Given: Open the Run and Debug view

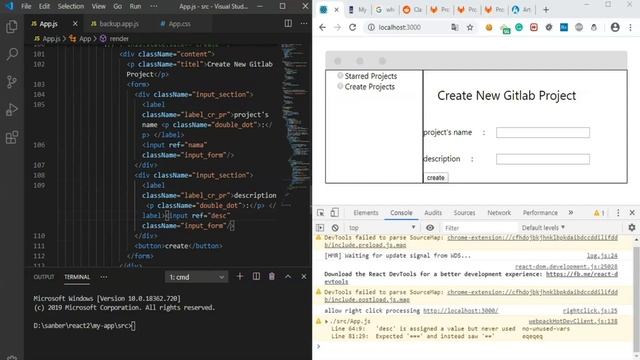Looking at the screenshot, I should [x=12, y=109].
